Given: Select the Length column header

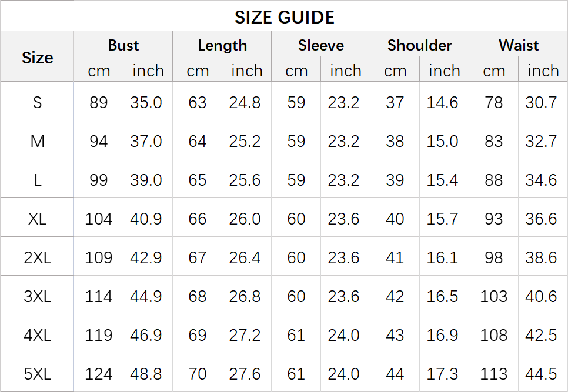Looking at the screenshot, I should [x=222, y=45].
